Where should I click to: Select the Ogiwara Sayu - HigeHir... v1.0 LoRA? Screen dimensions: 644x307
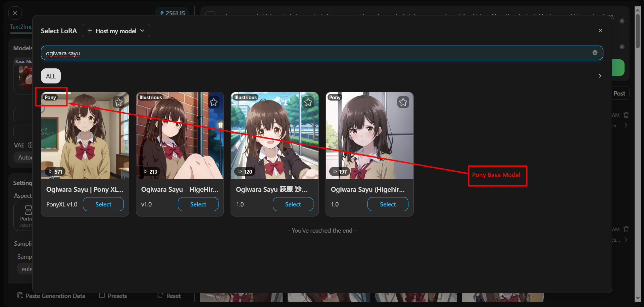point(198,204)
